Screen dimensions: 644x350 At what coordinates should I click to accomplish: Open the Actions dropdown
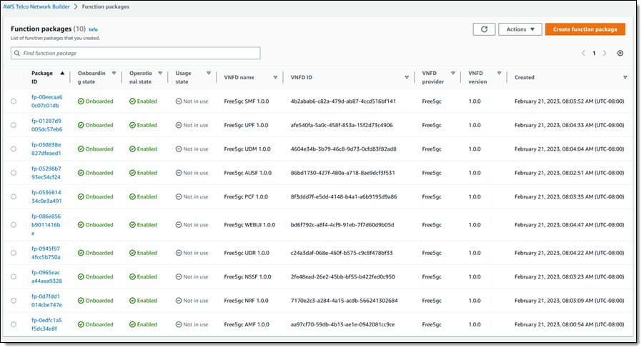click(x=520, y=29)
